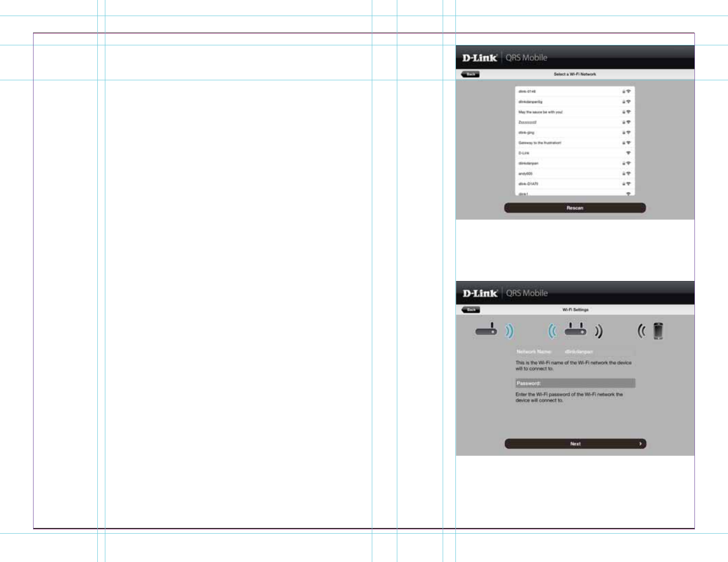728x562 pixels.
Task: Pick the dlink-D1A70 network
Action: 575,184
